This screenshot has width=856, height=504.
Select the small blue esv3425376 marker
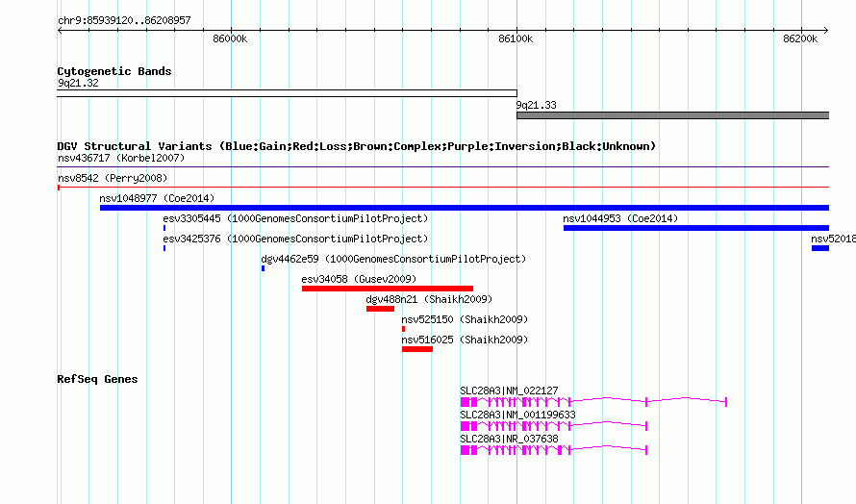(164, 248)
